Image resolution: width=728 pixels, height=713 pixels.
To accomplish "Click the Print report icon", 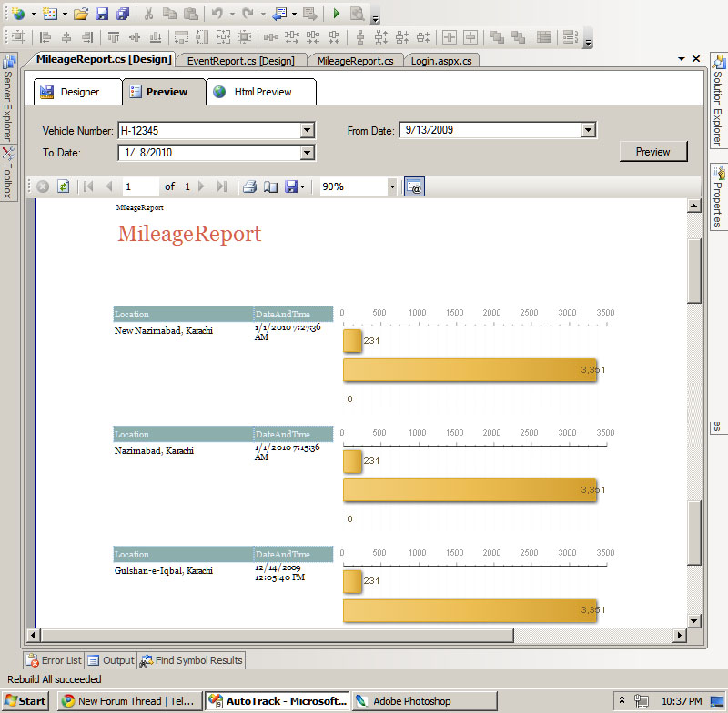I will coord(249,186).
